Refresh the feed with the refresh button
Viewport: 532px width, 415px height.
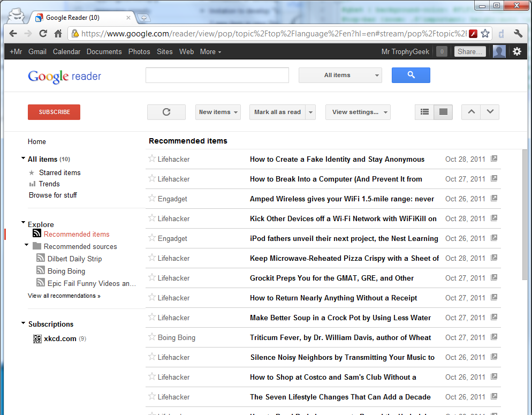pyautogui.click(x=166, y=112)
